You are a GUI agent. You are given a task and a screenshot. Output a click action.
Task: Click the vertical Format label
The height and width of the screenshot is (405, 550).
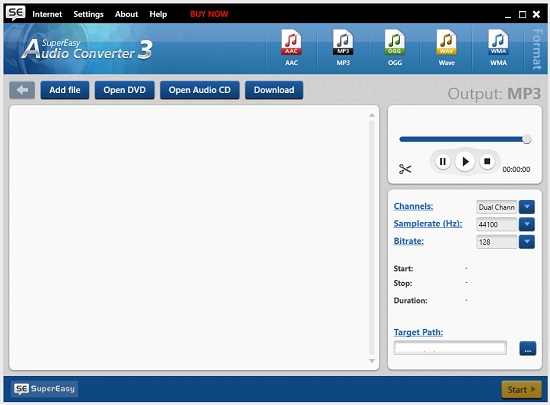(537, 49)
